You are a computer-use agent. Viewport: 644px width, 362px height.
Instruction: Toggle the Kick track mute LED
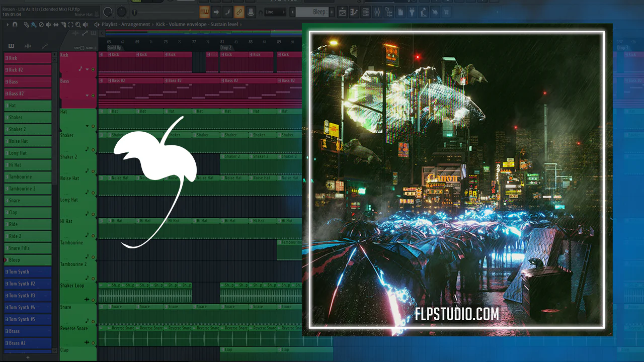(93, 69)
